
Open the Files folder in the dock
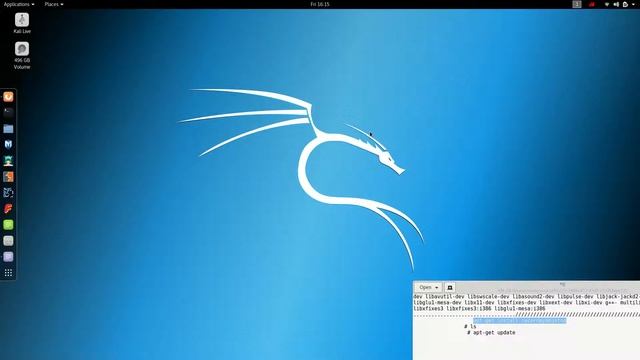pyautogui.click(x=8, y=129)
